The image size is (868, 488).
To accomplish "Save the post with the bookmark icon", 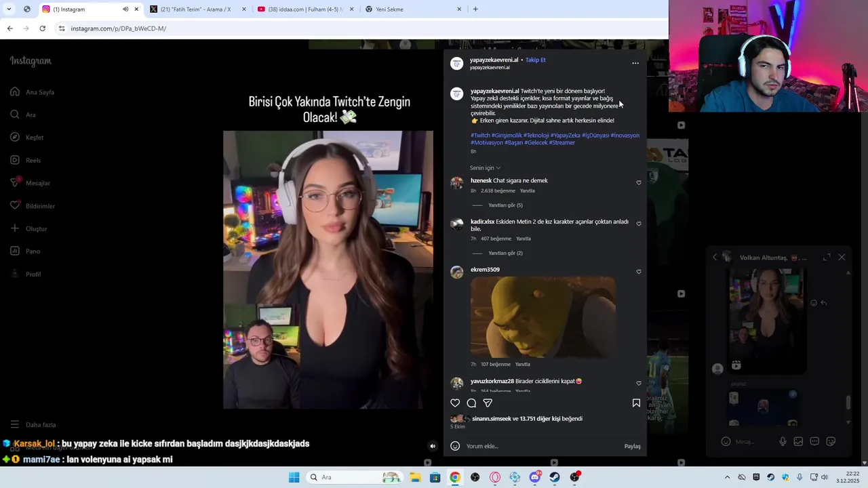I will 636,403.
